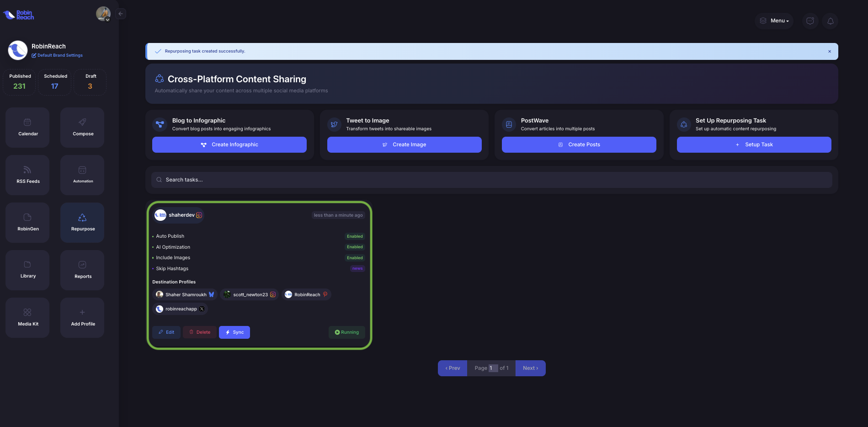Click the scott_newton23 destination profile chip

click(250, 294)
